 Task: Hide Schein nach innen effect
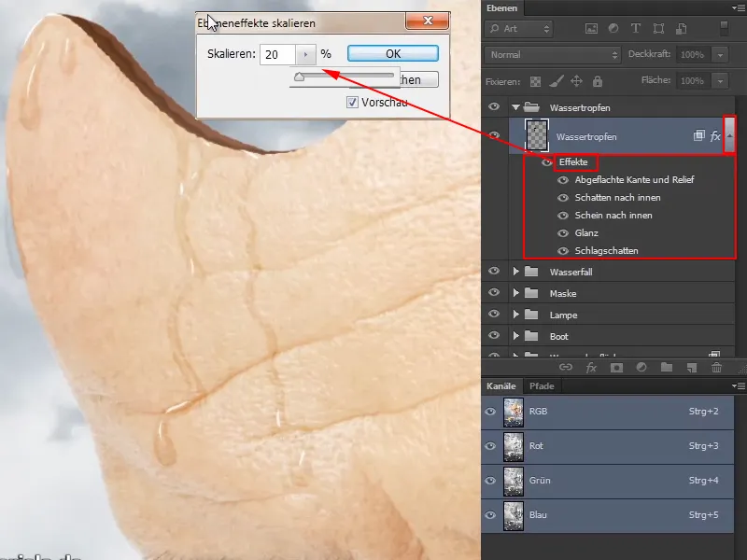click(x=563, y=216)
